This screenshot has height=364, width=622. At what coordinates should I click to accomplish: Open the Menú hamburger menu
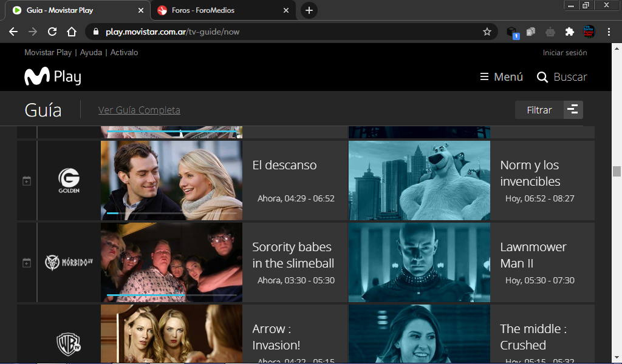click(501, 77)
